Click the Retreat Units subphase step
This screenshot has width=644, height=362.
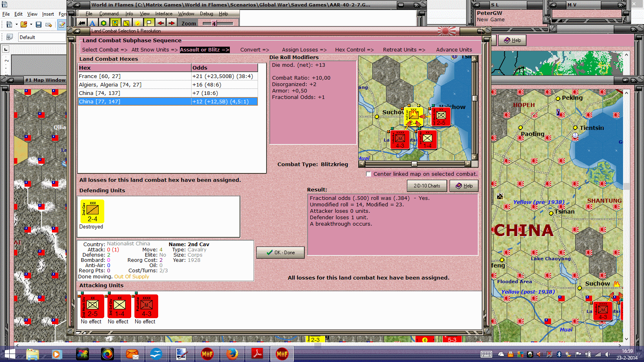[x=404, y=50]
